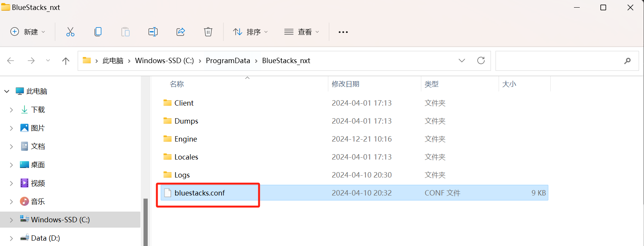Click 此电脑 in the address breadcrumb
This screenshot has width=644, height=246.
(x=113, y=61)
